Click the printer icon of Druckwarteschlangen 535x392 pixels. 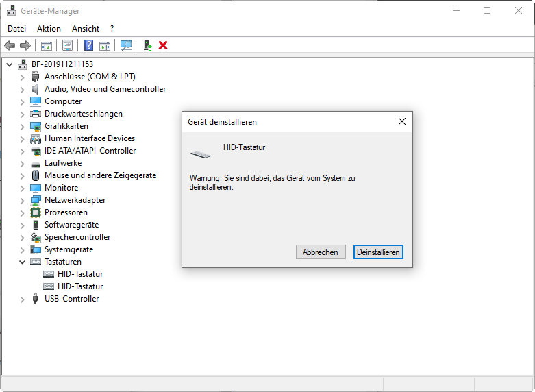click(x=36, y=114)
